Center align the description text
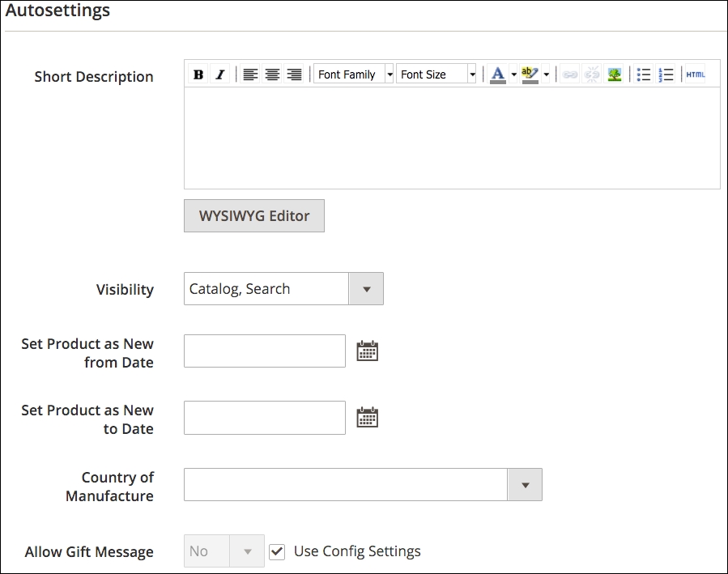Image resolution: width=728 pixels, height=574 pixels. pos(272,74)
